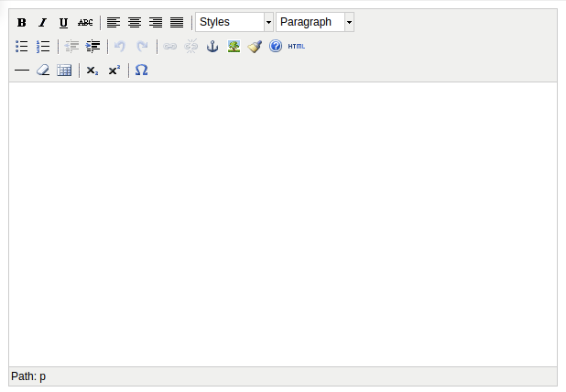Toggle italic formatting
The image size is (566, 392).
click(42, 22)
